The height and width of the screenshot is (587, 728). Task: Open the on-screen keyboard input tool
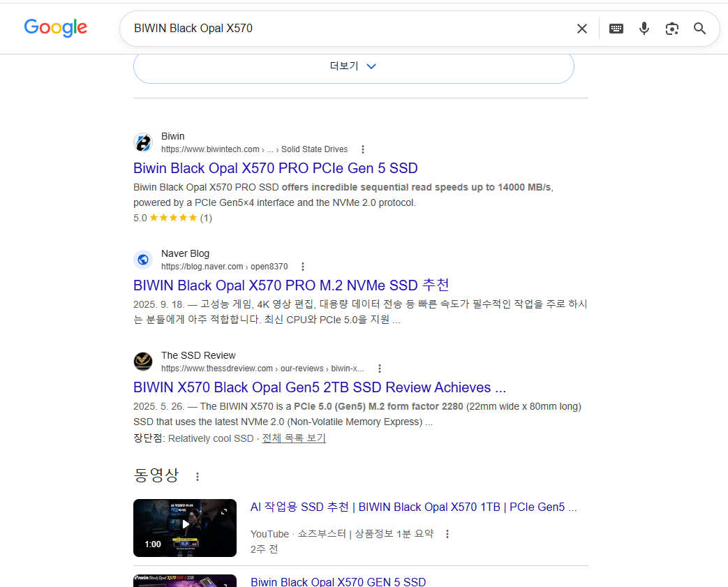(616, 29)
